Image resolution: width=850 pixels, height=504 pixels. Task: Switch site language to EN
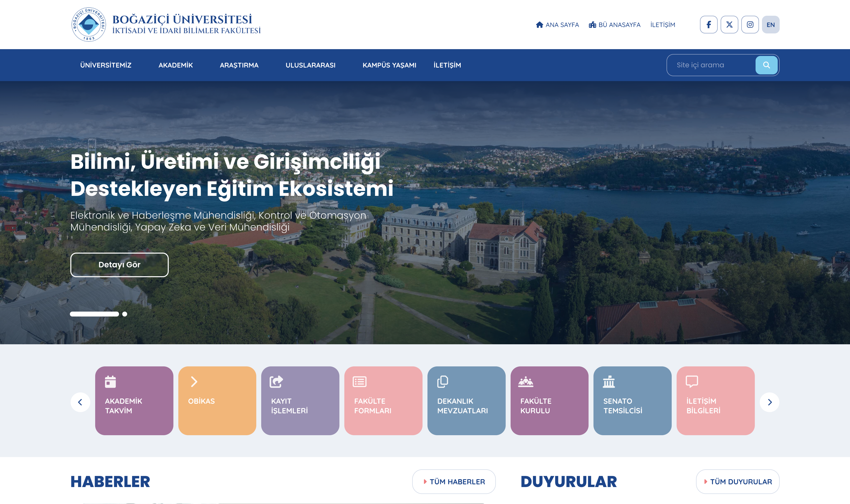coord(771,25)
